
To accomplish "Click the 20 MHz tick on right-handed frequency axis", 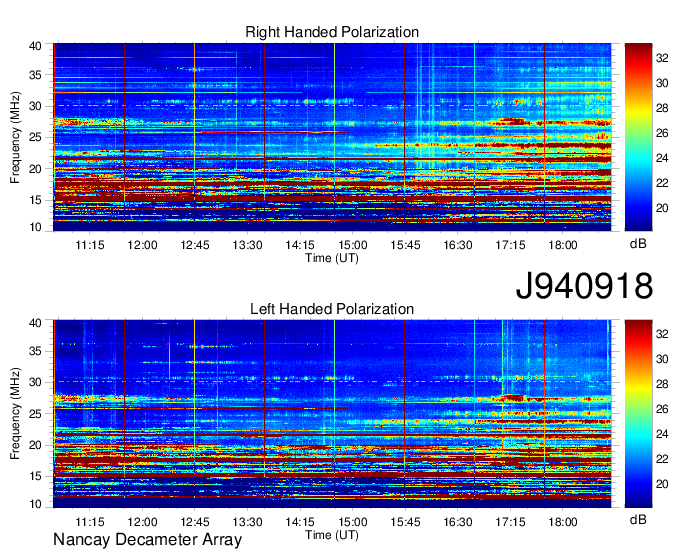I will point(35,169).
